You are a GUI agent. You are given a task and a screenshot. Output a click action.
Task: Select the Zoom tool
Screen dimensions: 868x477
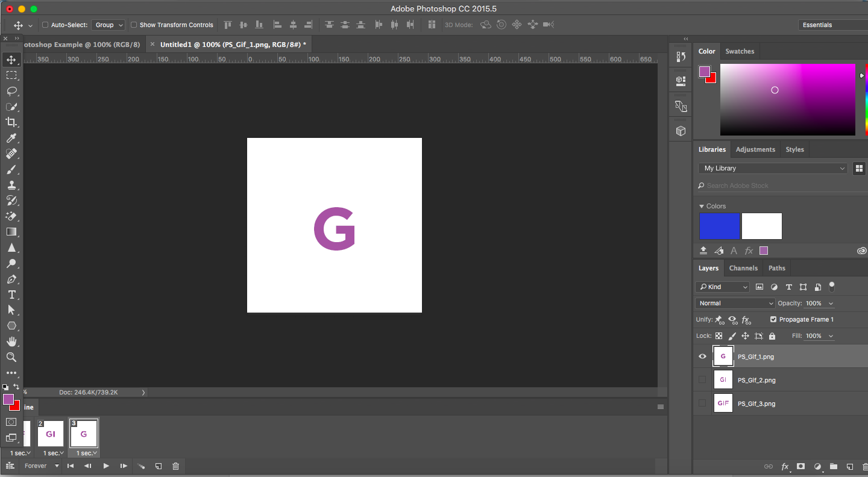(11, 357)
